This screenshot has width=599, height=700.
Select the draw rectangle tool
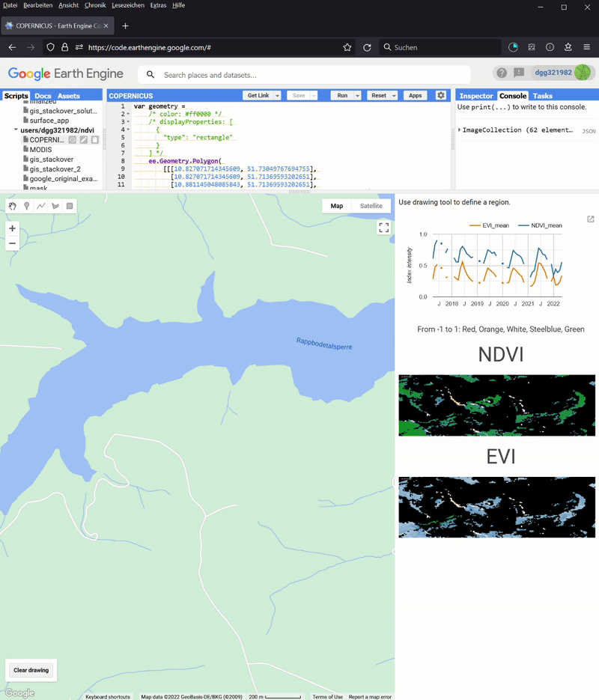coord(70,206)
